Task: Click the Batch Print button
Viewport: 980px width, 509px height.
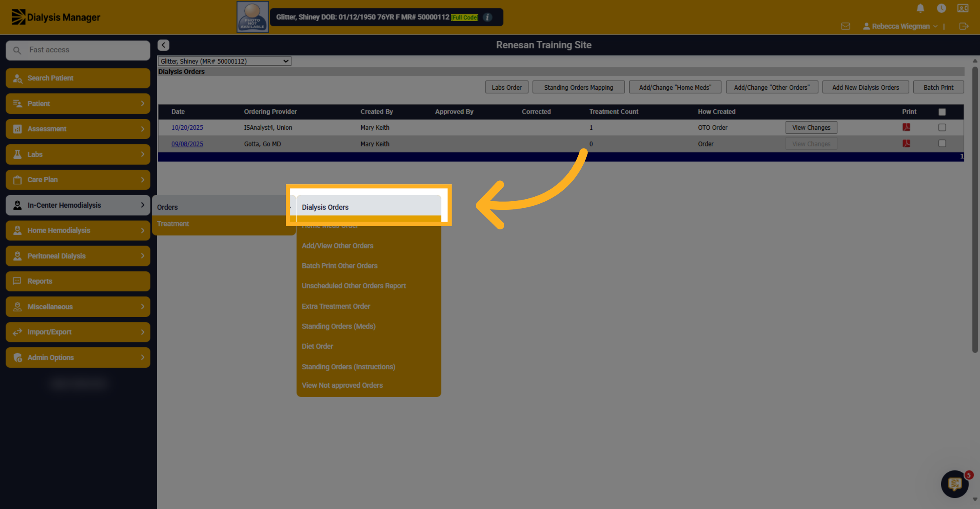Action: coord(938,87)
